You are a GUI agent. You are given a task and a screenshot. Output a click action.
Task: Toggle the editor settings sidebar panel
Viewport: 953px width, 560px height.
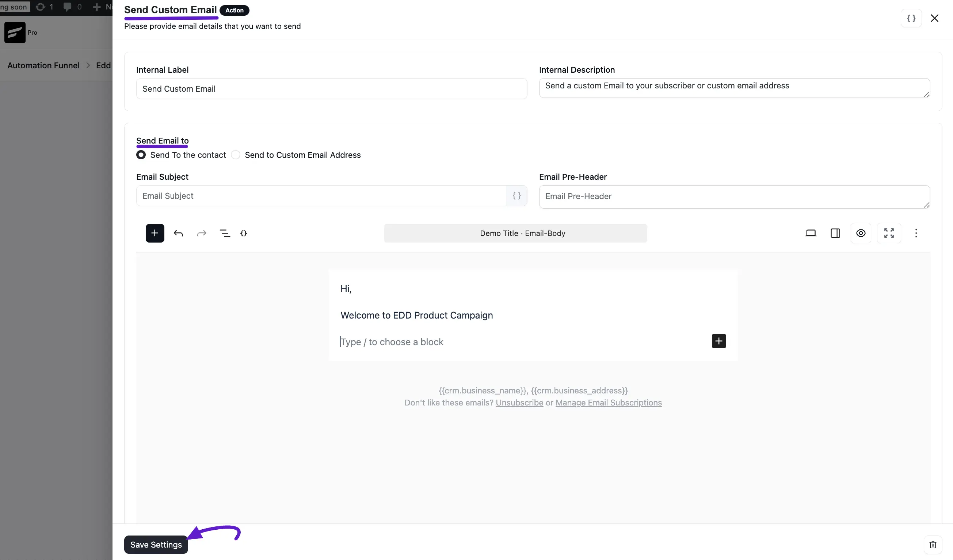(x=835, y=233)
